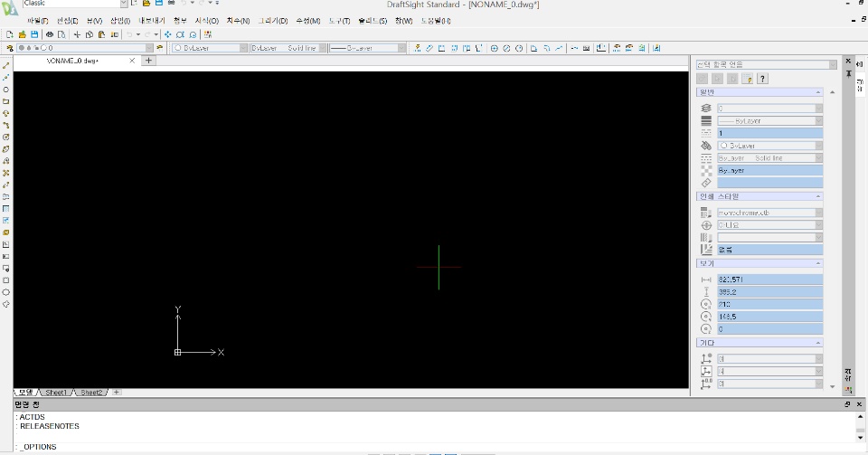Collapse the 보기 section in Properties
This screenshot has height=455, width=868.
click(818, 263)
